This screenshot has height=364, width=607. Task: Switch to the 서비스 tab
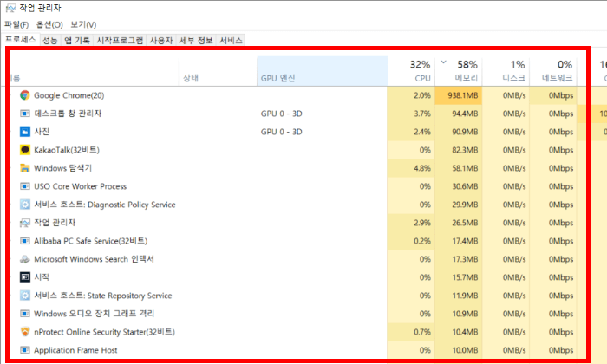click(231, 40)
